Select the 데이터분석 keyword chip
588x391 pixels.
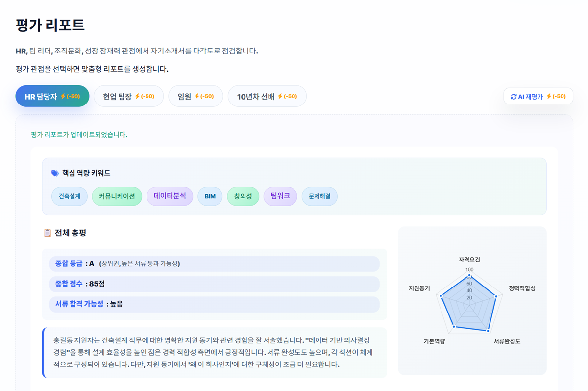point(170,196)
